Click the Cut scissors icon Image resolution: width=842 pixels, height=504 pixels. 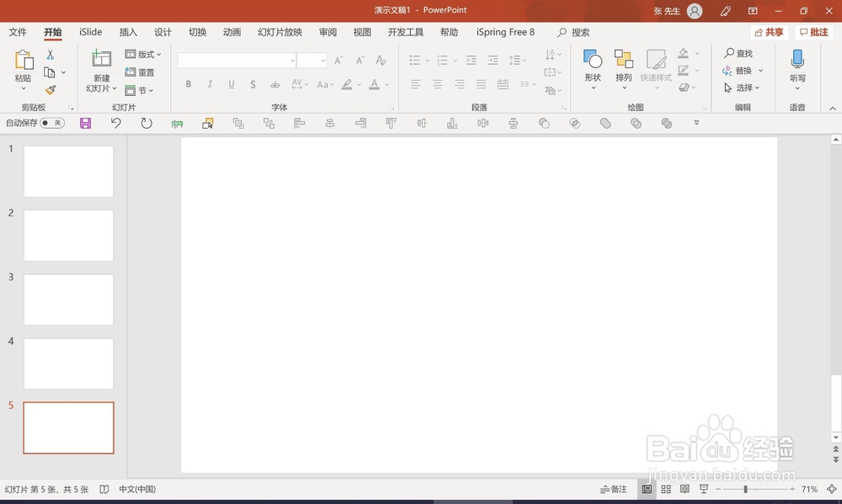coord(50,55)
